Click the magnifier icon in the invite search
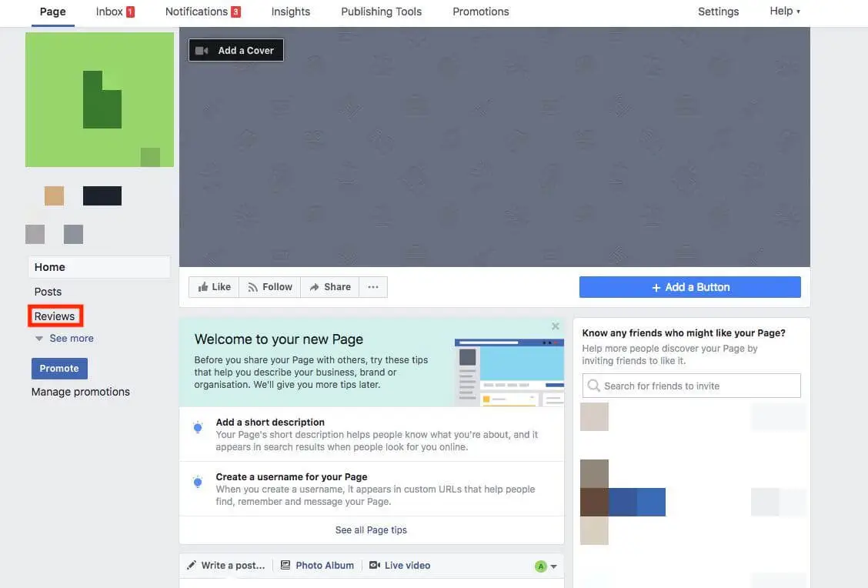 click(593, 386)
